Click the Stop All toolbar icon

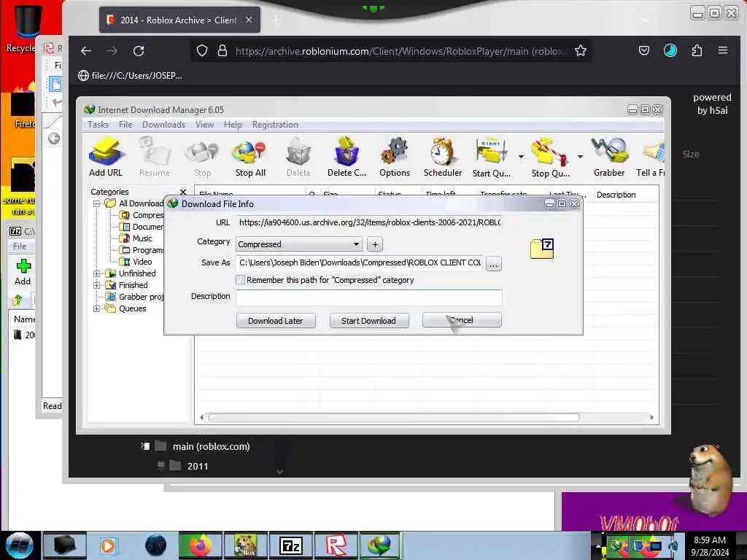click(x=250, y=157)
